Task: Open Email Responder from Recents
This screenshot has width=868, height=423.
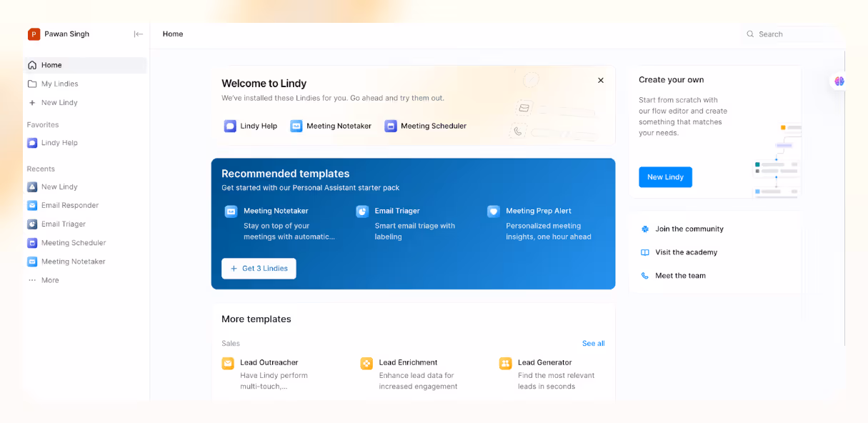Action: [85, 206]
